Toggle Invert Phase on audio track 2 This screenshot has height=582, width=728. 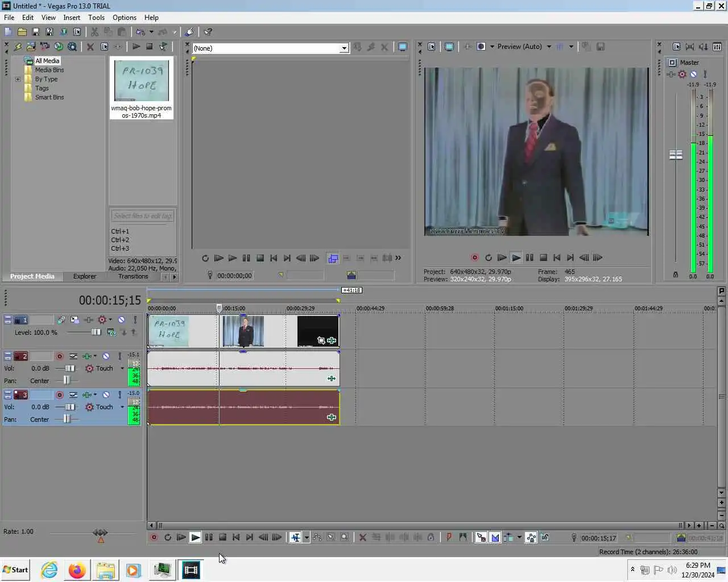point(73,356)
